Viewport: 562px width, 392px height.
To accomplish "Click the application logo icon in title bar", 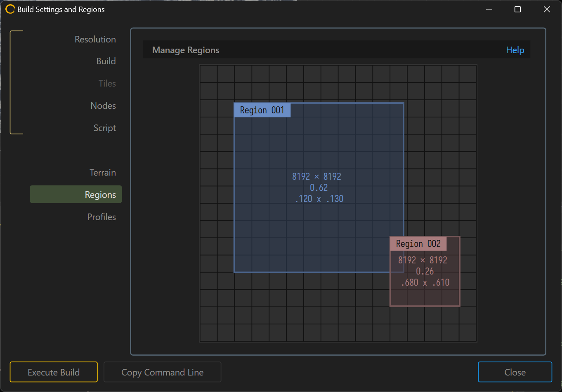I will pyautogui.click(x=10, y=9).
